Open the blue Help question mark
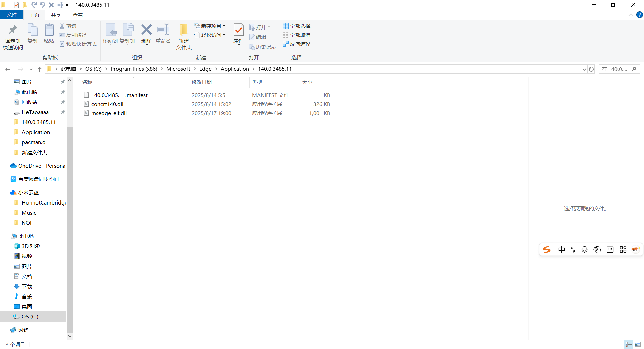Image resolution: width=644 pixels, height=349 pixels. 640,15
